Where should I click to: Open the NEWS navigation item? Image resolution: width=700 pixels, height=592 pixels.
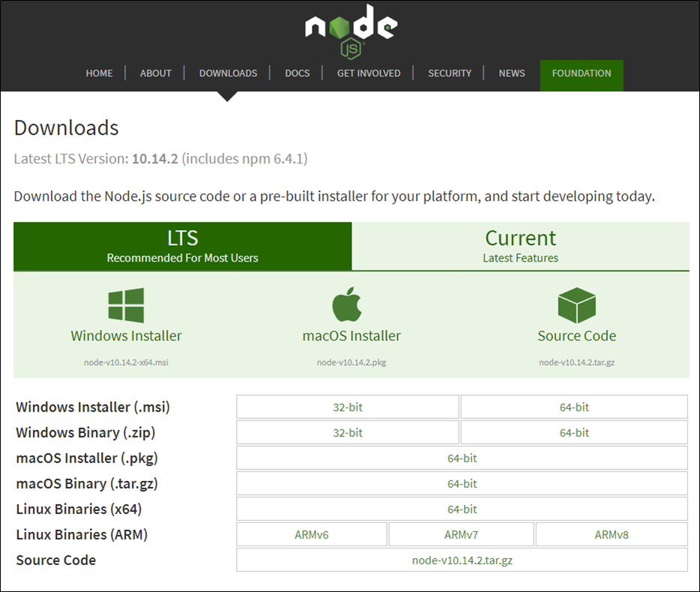coord(512,73)
